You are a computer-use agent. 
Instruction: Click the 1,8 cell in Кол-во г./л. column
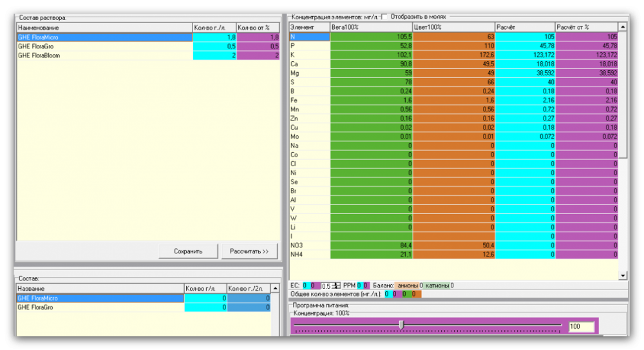pos(214,37)
